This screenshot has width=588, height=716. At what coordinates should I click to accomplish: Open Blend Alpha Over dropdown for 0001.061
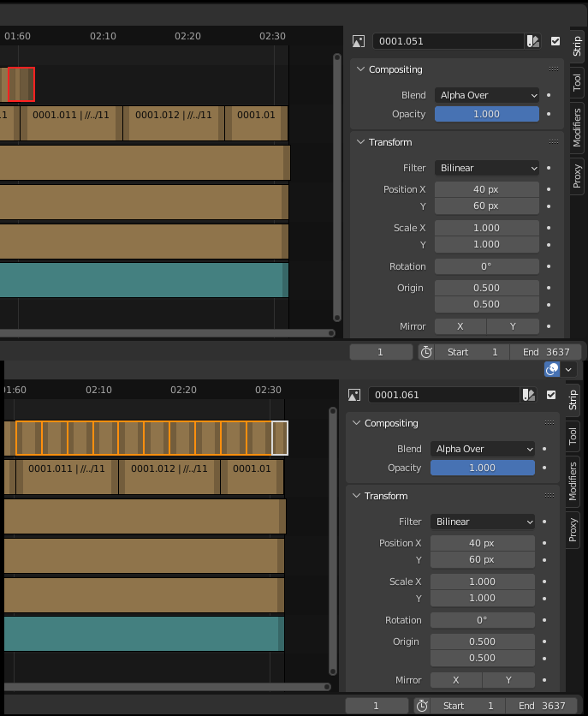pos(483,449)
